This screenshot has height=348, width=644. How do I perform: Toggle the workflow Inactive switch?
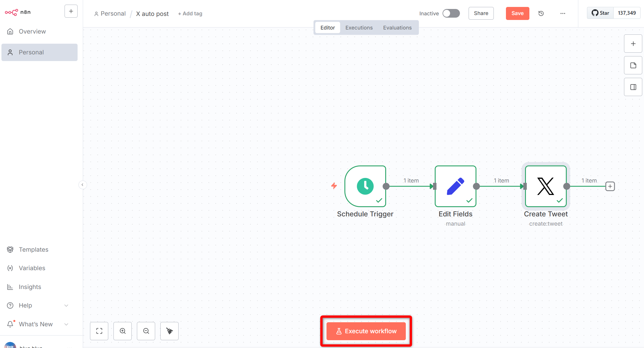click(451, 13)
